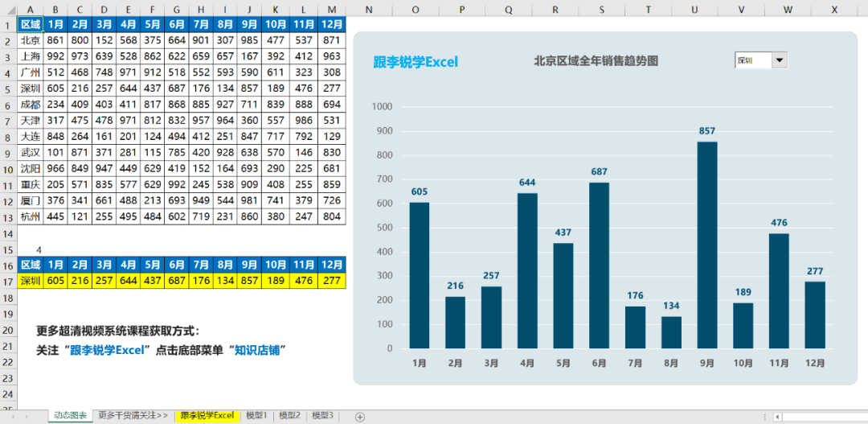Select the yellow 深圳 cell in row 17
868x424 pixels.
pos(31,281)
